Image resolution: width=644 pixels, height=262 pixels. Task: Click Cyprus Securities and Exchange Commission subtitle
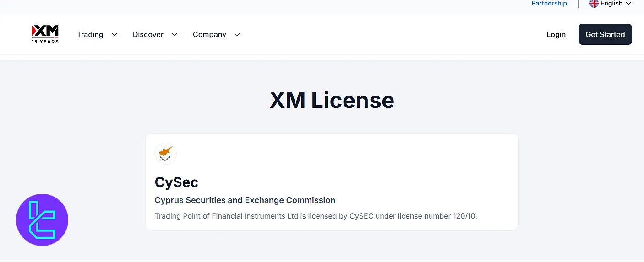[x=245, y=200]
